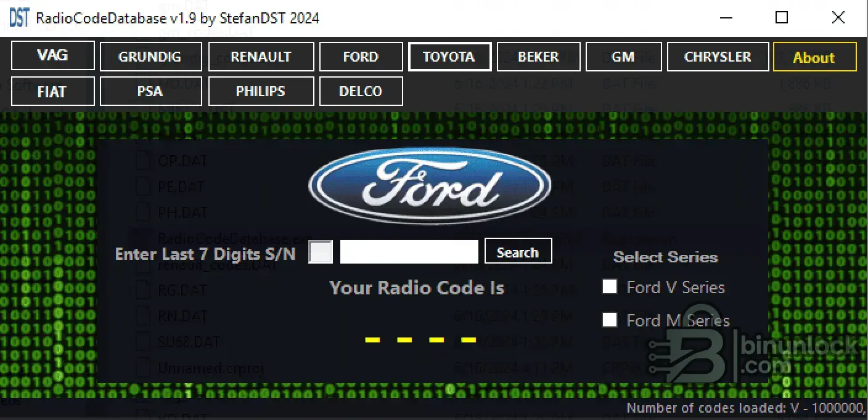Image resolution: width=868 pixels, height=420 pixels.
Task: Open the PSA code section
Action: (x=150, y=91)
